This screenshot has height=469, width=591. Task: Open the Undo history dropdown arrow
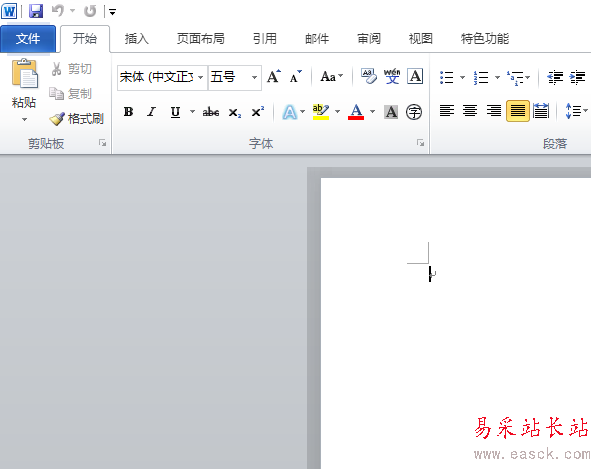(x=72, y=11)
